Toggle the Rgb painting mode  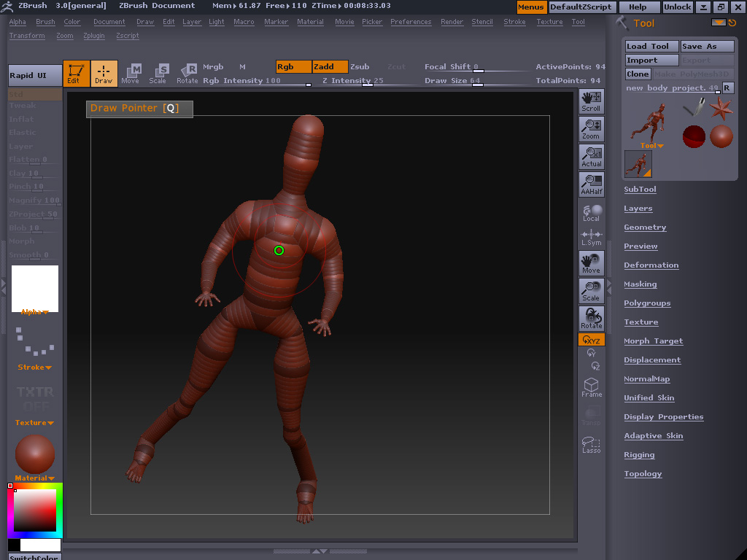(292, 66)
